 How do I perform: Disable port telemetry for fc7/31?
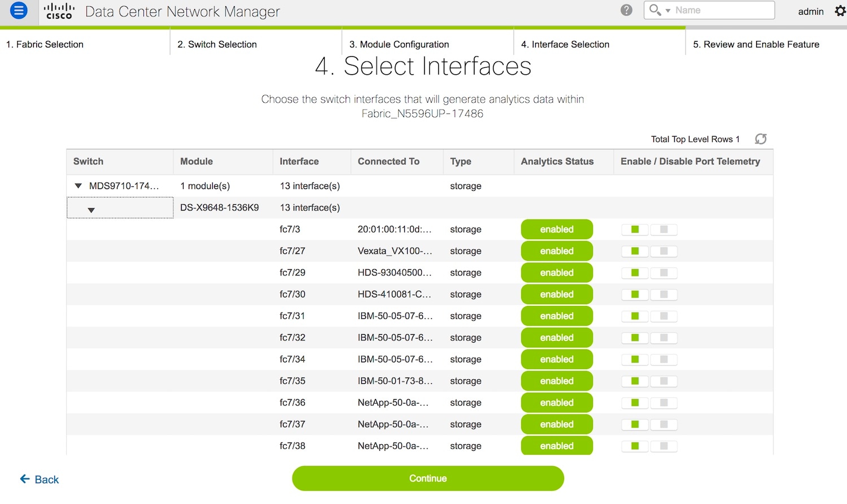pos(664,316)
